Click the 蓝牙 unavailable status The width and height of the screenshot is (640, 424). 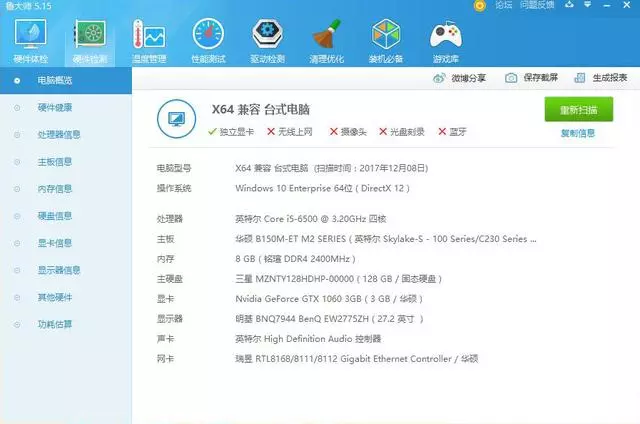[x=452, y=132]
